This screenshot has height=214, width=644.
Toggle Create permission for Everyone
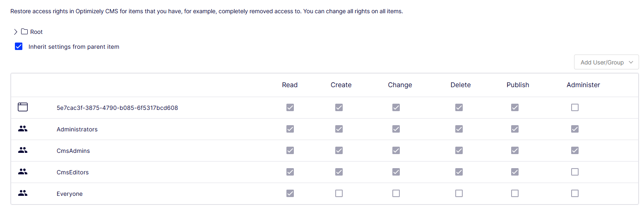339,193
